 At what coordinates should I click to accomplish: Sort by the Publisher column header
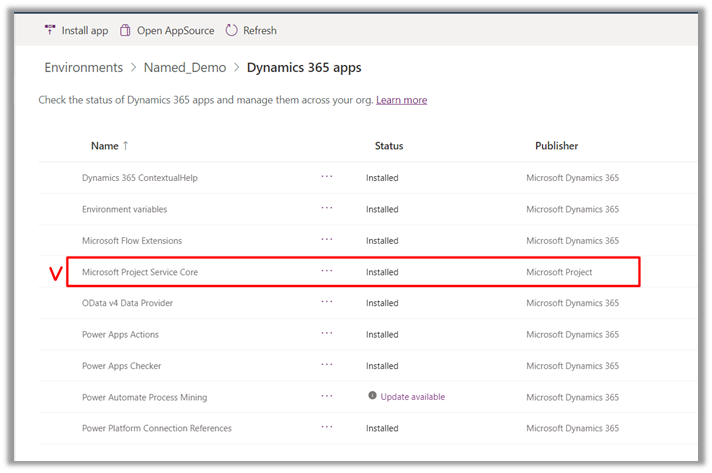[x=556, y=146]
